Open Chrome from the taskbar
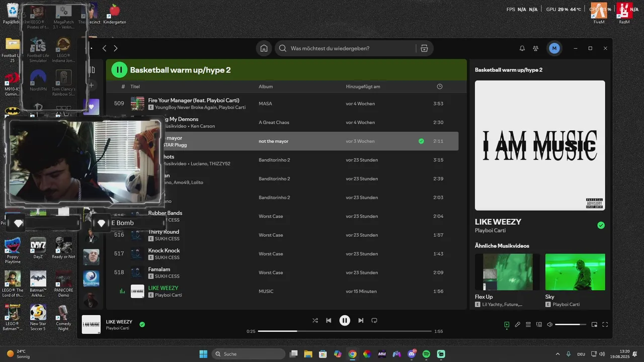 352,354
